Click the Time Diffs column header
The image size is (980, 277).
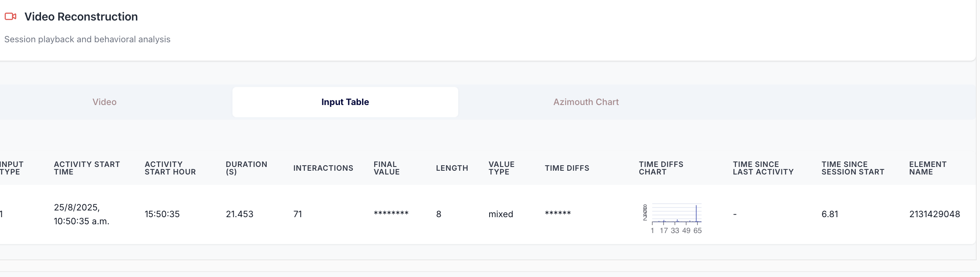567,168
